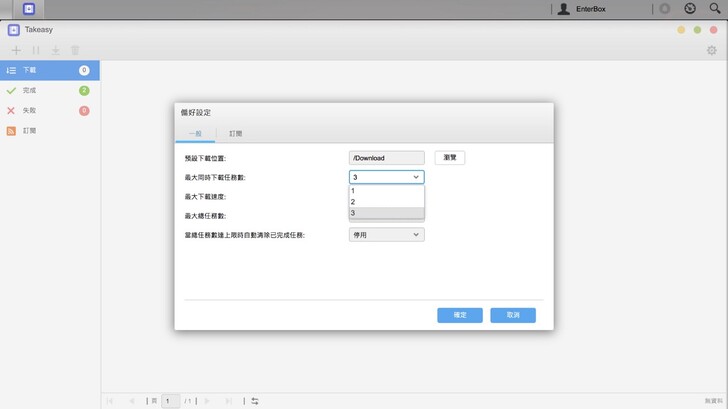Select the 完成 sidebar category
The height and width of the screenshot is (409, 728).
coord(50,91)
